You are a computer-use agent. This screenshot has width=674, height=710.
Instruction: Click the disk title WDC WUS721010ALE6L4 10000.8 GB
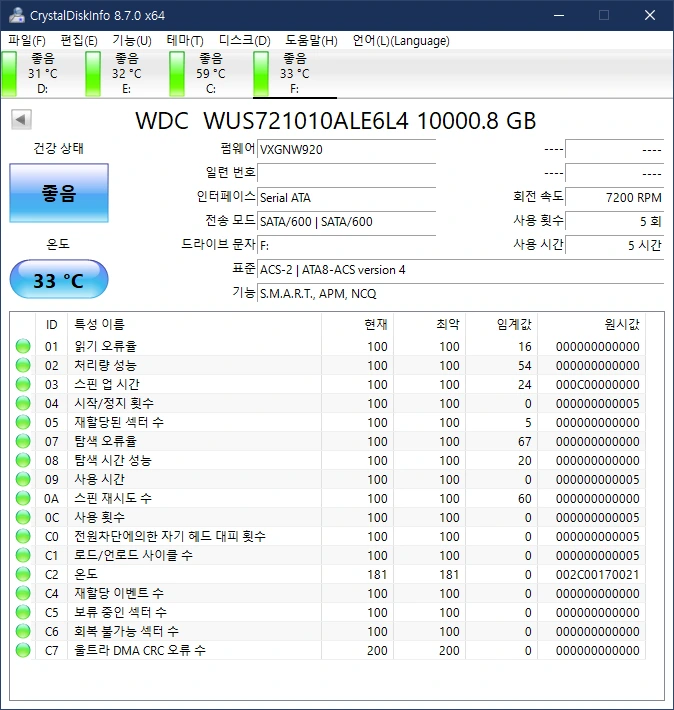pyautogui.click(x=336, y=121)
